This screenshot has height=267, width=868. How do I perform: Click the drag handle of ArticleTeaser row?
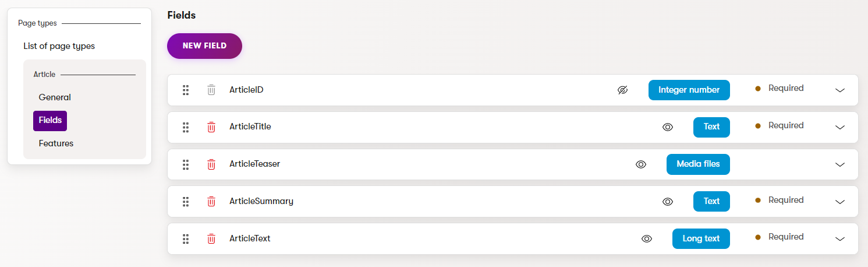pyautogui.click(x=186, y=164)
